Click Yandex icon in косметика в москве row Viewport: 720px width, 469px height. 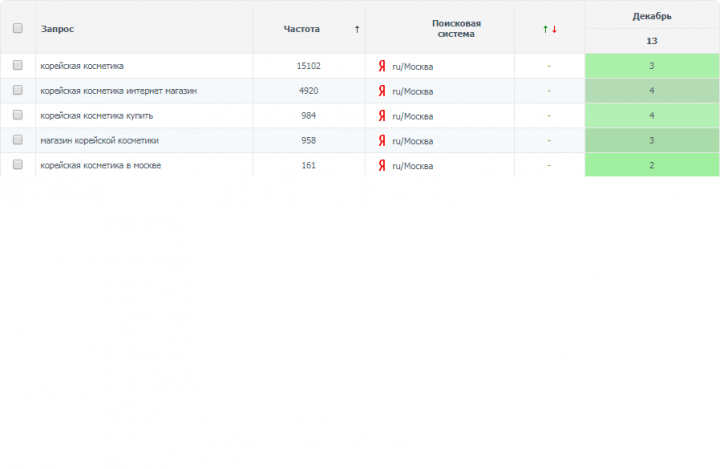pyautogui.click(x=382, y=165)
